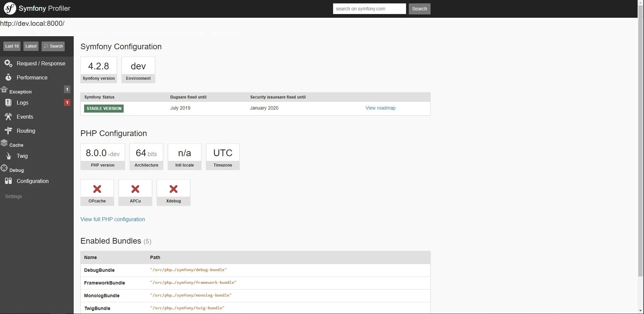This screenshot has height=314, width=644.
Task: Click the path ending in symfony/monolog-bundle
Action: coord(191,295)
